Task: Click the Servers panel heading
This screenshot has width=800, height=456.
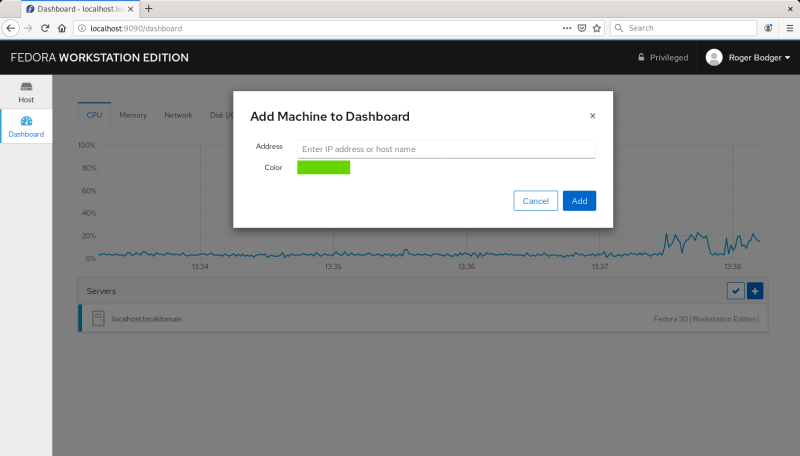Action: coord(101,291)
